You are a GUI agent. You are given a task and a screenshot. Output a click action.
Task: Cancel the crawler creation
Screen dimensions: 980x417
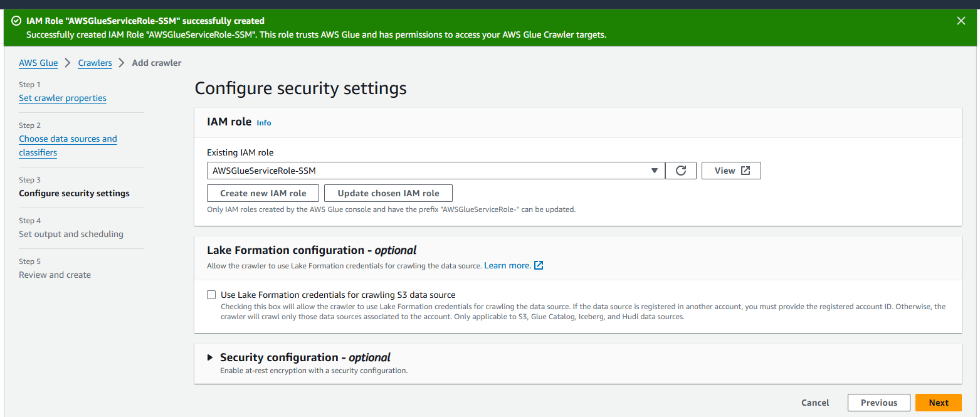(x=815, y=403)
